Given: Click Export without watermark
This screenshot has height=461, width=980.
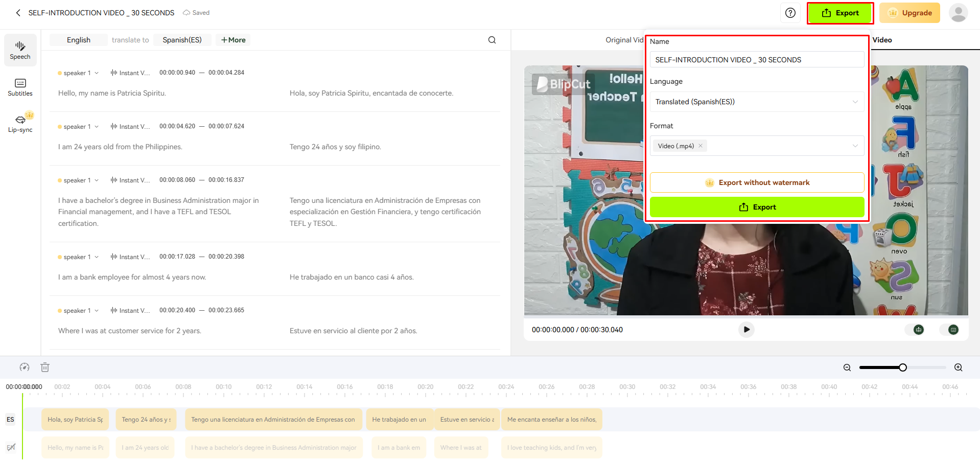Looking at the screenshot, I should pos(756,182).
